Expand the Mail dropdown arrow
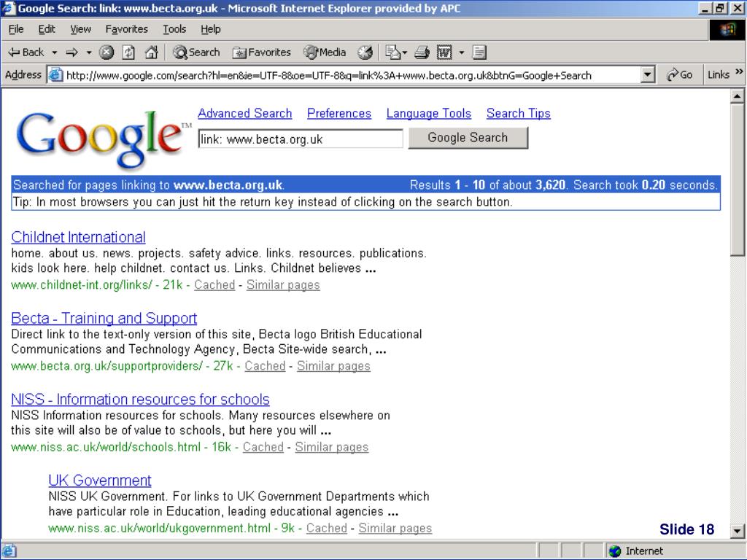Image resolution: width=747 pixels, height=560 pixels. pyautogui.click(x=405, y=52)
